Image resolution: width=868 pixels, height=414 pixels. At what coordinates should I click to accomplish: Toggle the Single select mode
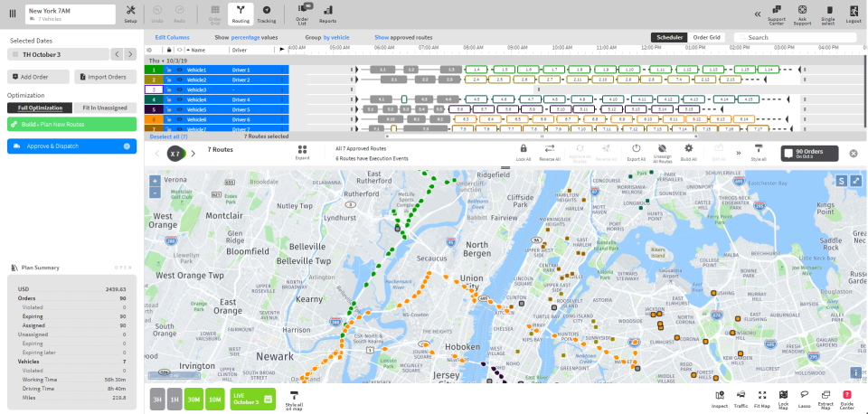click(828, 14)
